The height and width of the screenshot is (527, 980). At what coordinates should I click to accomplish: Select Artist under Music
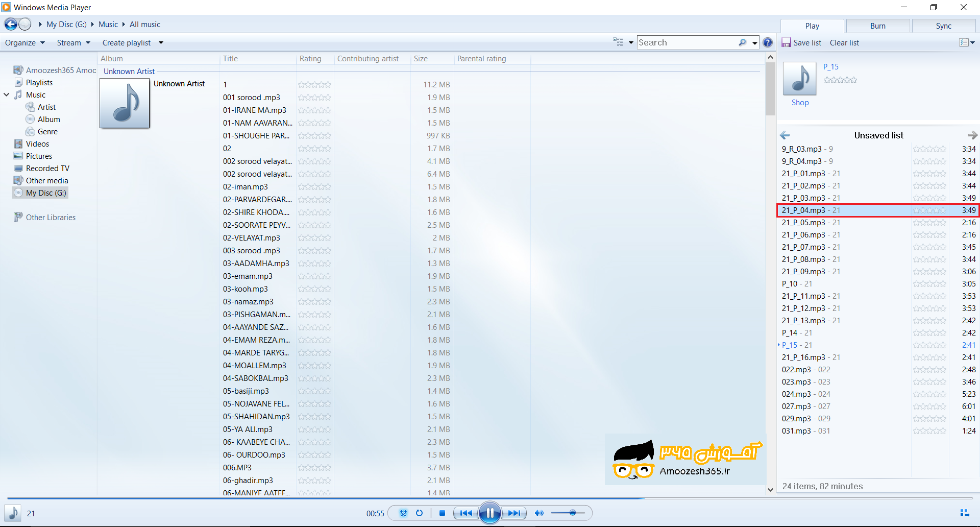[x=46, y=107]
